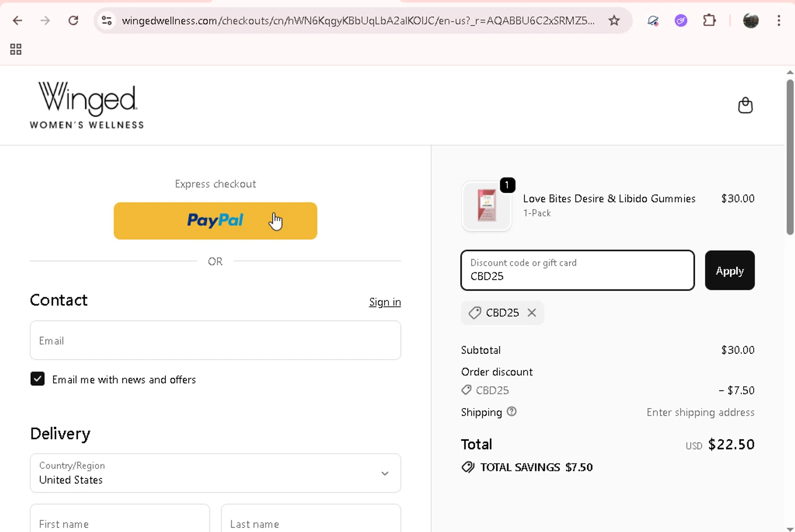
Task: Click the scrollbar up arrow
Action: coord(790,72)
